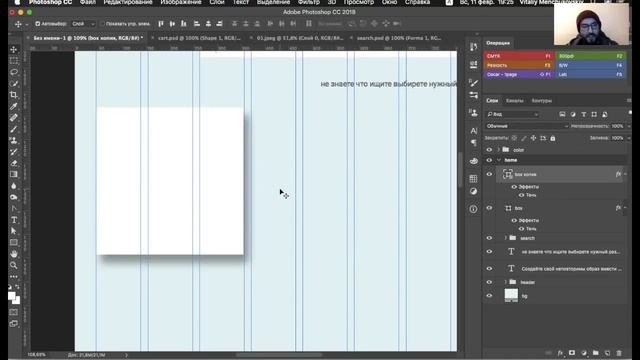Image resolution: width=640 pixels, height=360 pixels.
Task: Delete layer with trash icon
Action: (x=619, y=353)
